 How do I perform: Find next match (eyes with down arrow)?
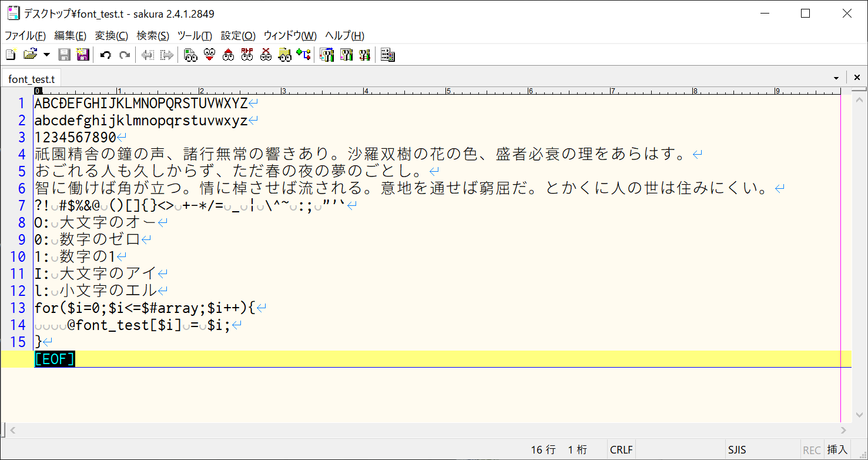[209, 55]
